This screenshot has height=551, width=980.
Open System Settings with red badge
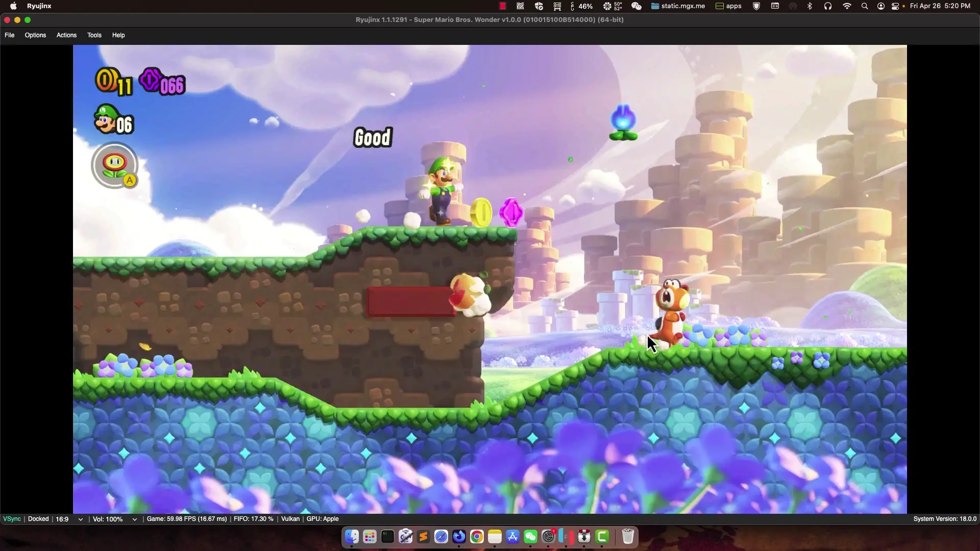coord(548,537)
